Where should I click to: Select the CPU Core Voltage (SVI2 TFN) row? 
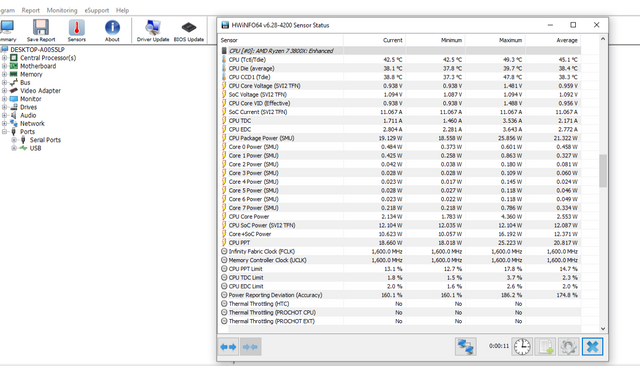pyautogui.click(x=400, y=86)
